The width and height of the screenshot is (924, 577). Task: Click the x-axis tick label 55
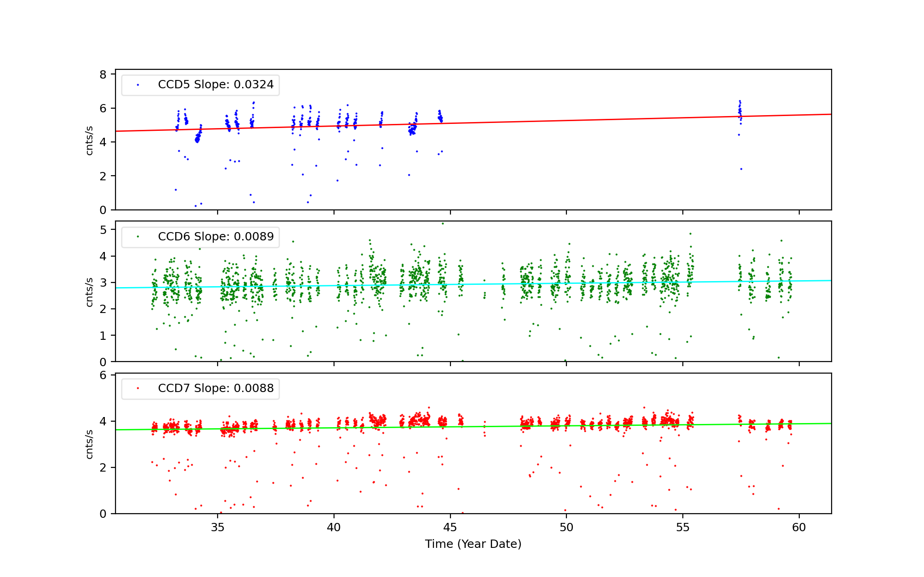click(683, 528)
